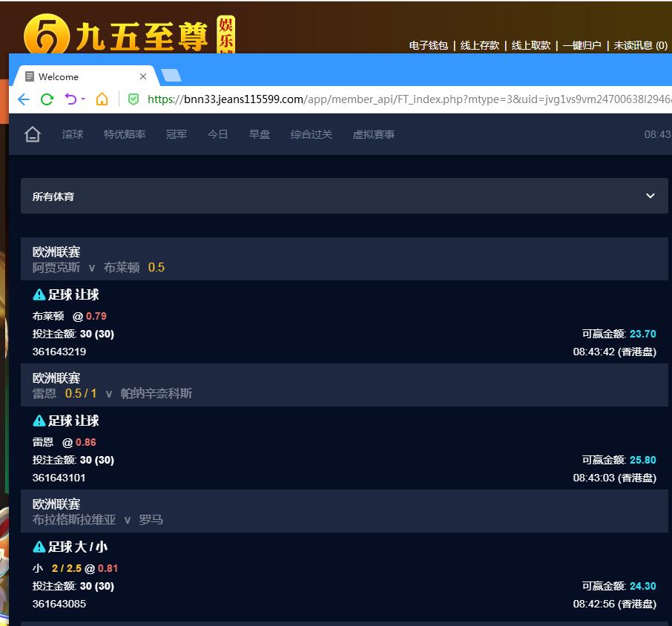Screen dimensions: 672x626
Task: Click the 一键归户 link
Action: click(x=582, y=45)
